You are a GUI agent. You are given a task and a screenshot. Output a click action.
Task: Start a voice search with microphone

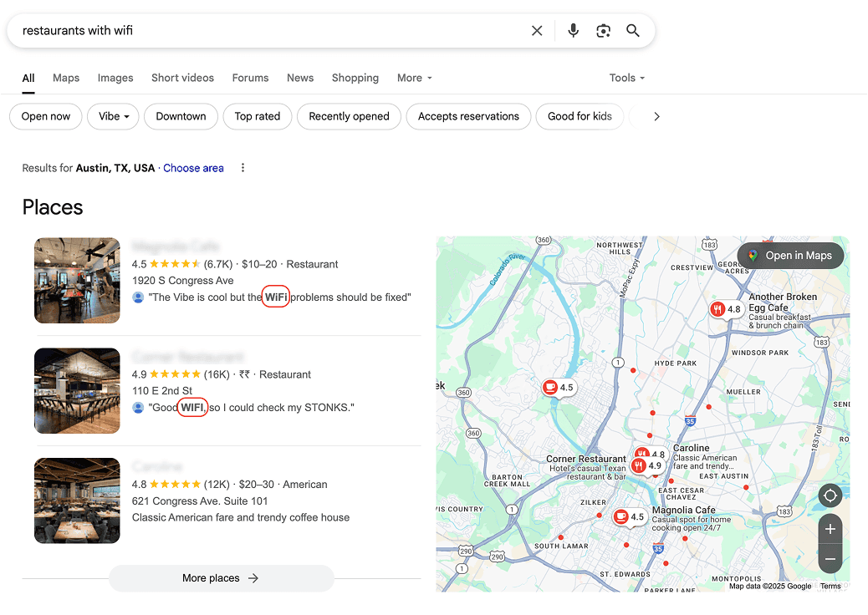pos(573,31)
